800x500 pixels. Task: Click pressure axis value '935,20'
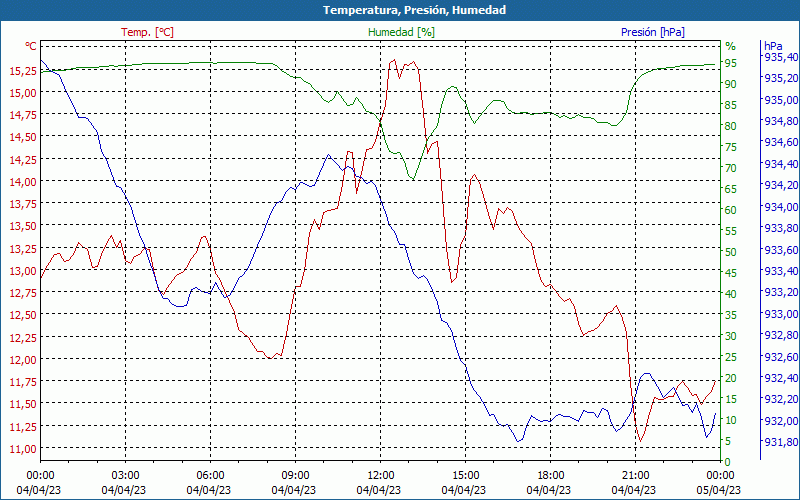[780, 78]
